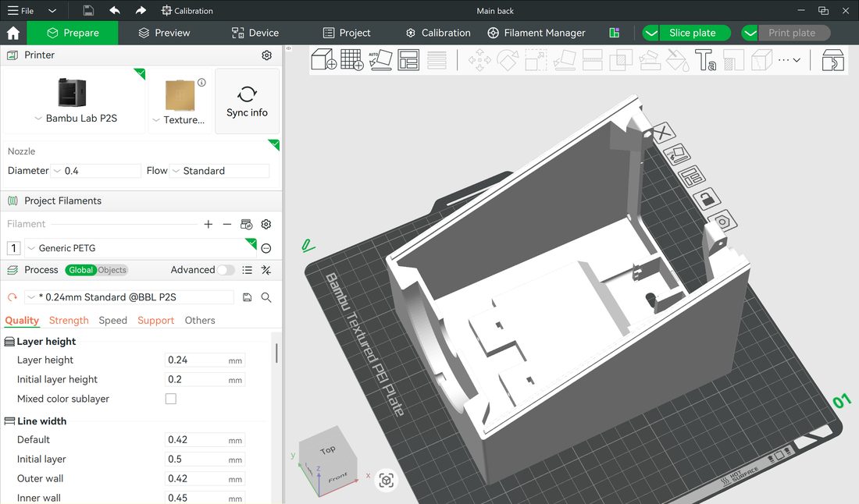The width and height of the screenshot is (859, 504).
Task: Click the green multi-device icon after Filament Manager
Action: [614, 33]
